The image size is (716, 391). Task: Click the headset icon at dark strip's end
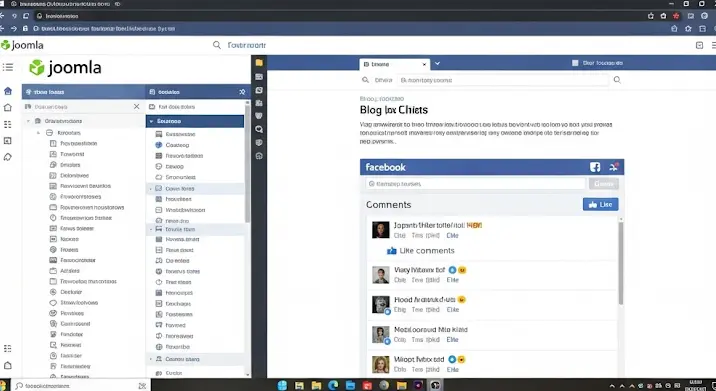tap(259, 156)
